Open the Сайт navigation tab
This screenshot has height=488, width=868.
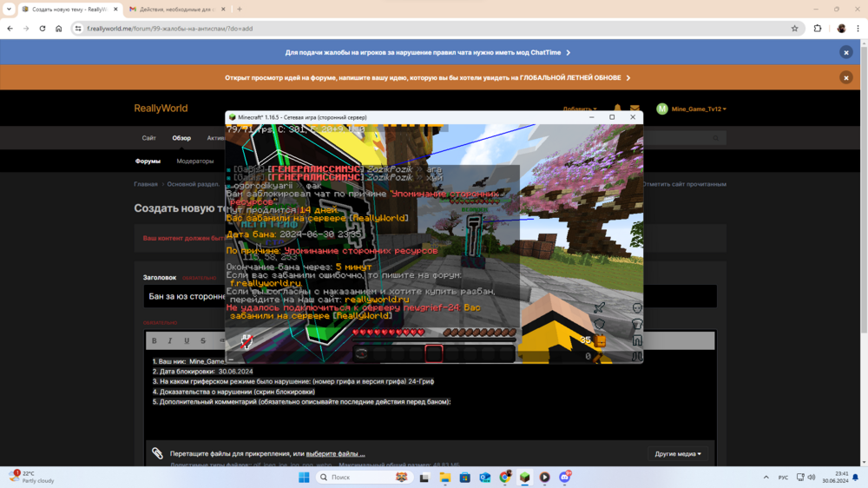(x=149, y=138)
